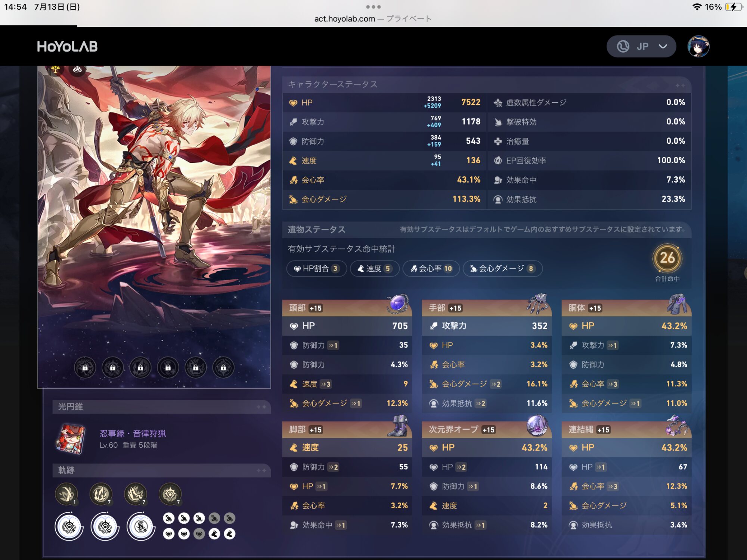Viewport: 747px width, 560px height.
Task: Open the 頭部 +15 relic header
Action: [347, 308]
